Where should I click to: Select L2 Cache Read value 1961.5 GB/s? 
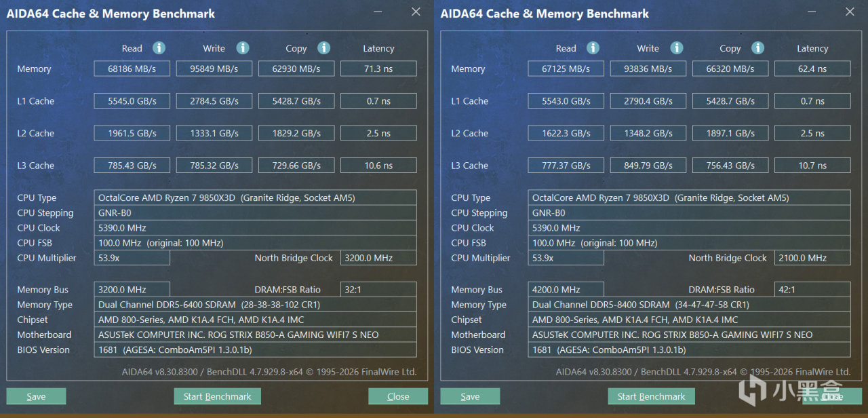coord(132,133)
